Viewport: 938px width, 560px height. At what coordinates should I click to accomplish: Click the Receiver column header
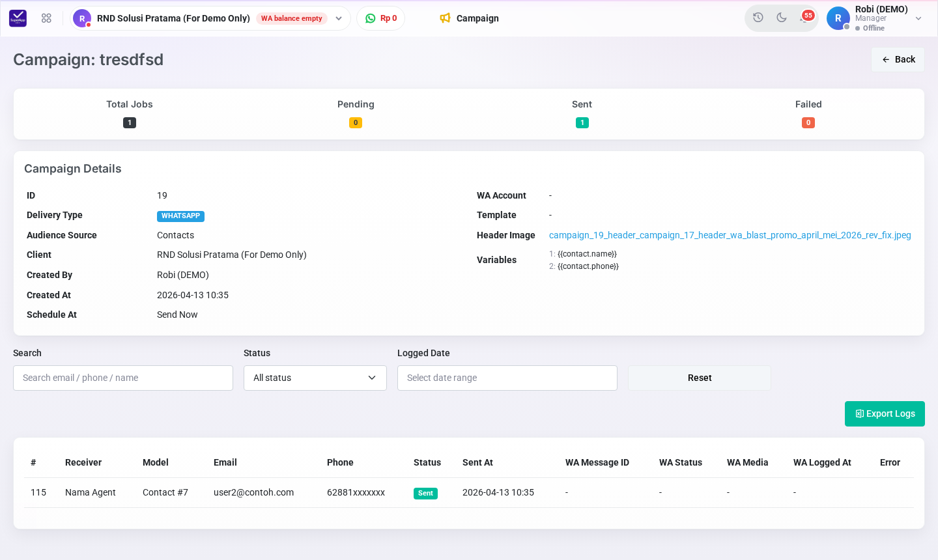click(x=83, y=462)
